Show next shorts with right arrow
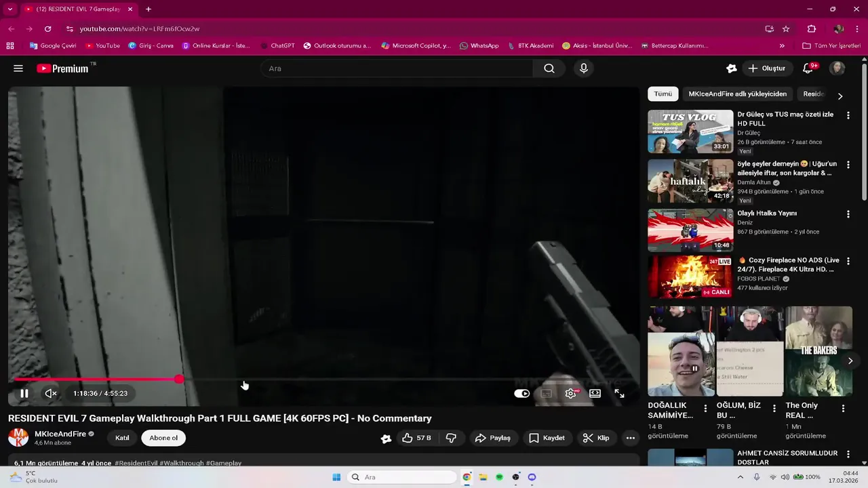The width and height of the screenshot is (868, 488). point(850,361)
